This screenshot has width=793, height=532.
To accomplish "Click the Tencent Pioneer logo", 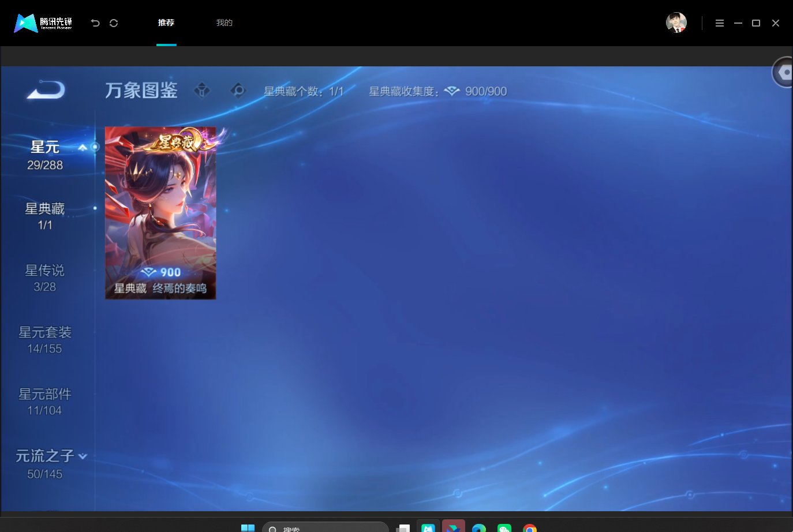I will [43, 23].
